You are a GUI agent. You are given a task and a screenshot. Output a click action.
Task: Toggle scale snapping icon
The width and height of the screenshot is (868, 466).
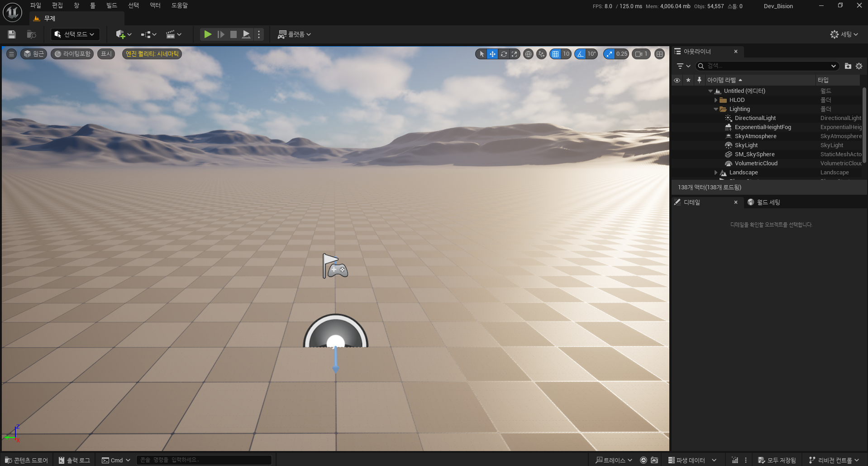tap(609, 54)
